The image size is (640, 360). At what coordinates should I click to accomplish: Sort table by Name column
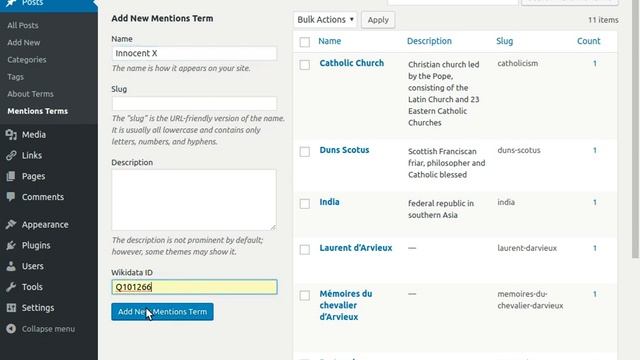330,41
